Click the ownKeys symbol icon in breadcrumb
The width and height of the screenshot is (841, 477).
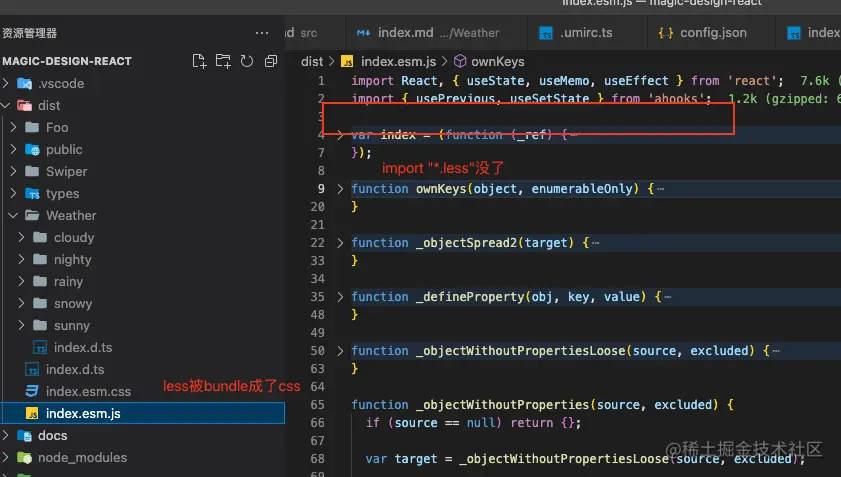click(x=460, y=62)
